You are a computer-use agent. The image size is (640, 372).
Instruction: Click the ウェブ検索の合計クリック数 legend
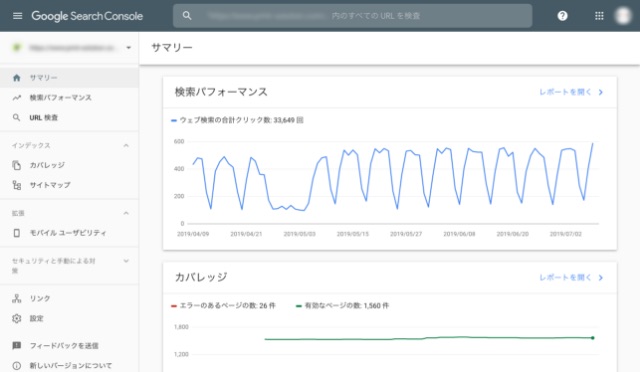(x=237, y=120)
